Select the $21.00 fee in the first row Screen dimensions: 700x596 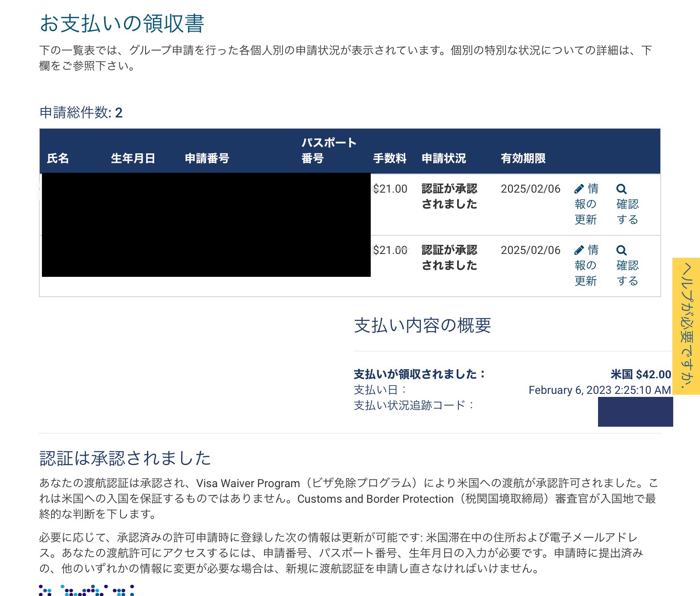[x=390, y=189]
